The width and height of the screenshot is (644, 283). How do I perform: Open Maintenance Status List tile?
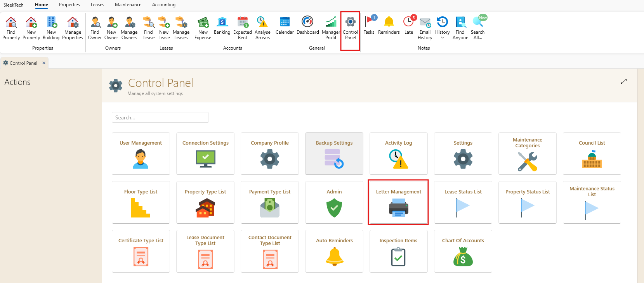tap(592, 202)
